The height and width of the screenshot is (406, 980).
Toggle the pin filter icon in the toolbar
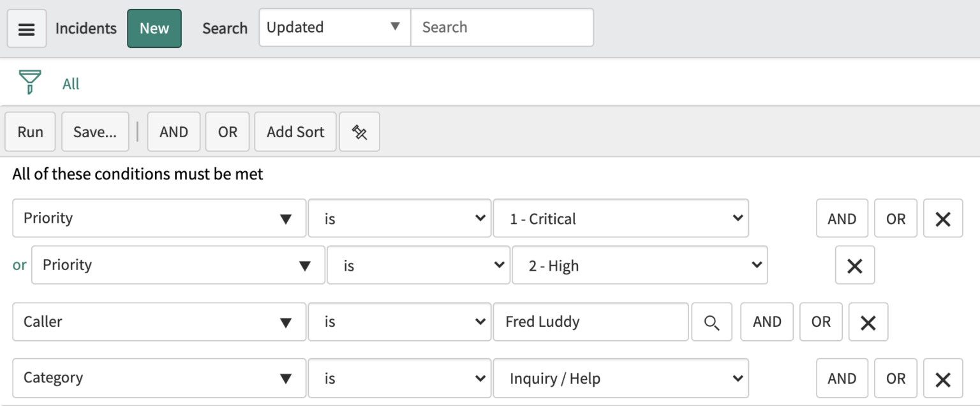[x=359, y=132]
